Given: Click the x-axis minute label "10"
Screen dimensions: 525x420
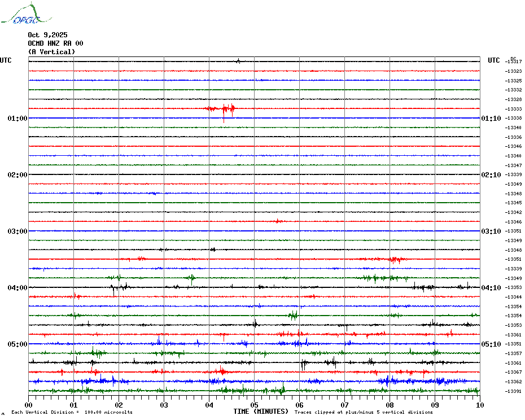Looking at the screenshot, I should tap(480, 405).
